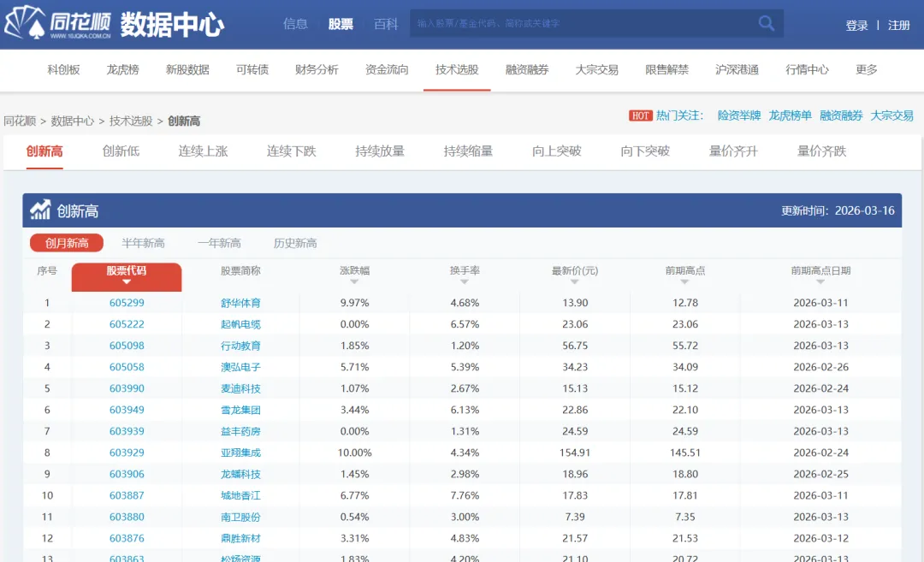
Task: Select the 半年新高 filter
Action: (x=143, y=243)
